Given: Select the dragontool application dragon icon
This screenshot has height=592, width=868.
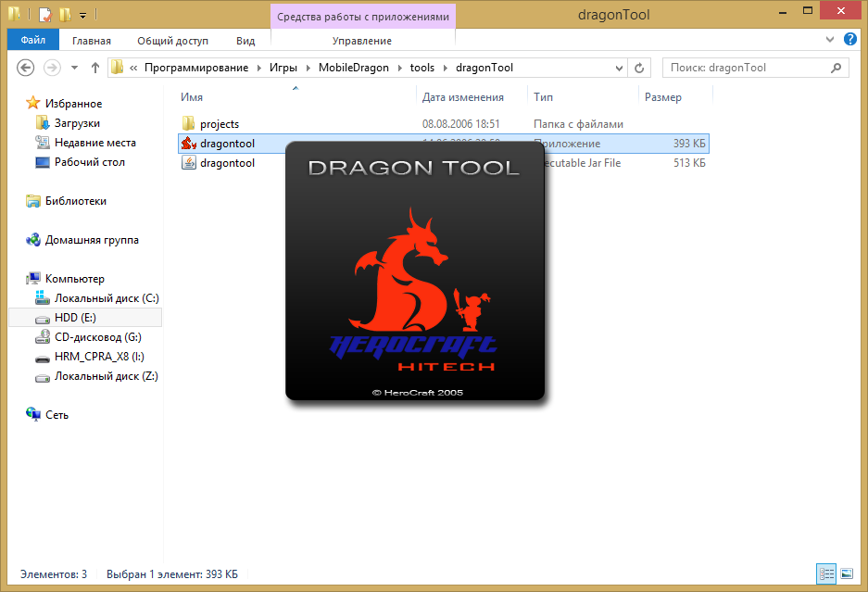Looking at the screenshot, I should 189,143.
